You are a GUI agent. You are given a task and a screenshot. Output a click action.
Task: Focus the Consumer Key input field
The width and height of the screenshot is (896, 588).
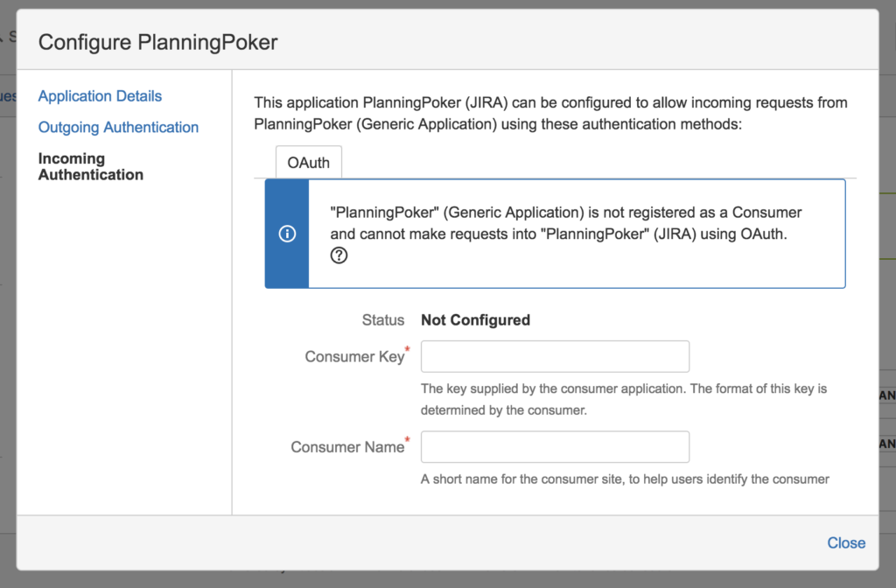[x=555, y=357]
